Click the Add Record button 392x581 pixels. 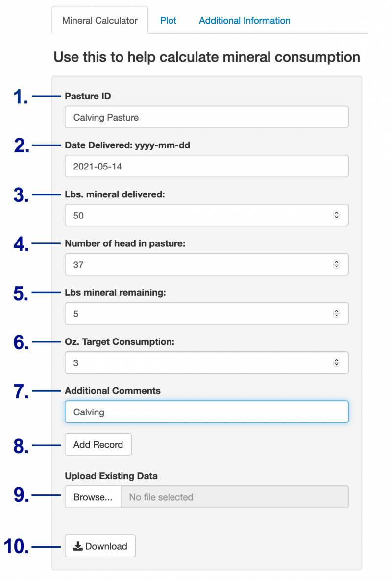[98, 444]
